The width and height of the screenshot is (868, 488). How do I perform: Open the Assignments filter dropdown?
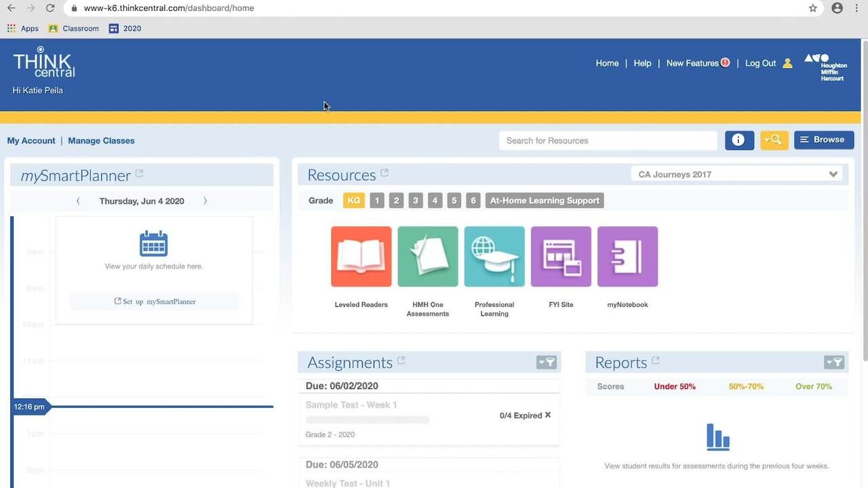547,363
